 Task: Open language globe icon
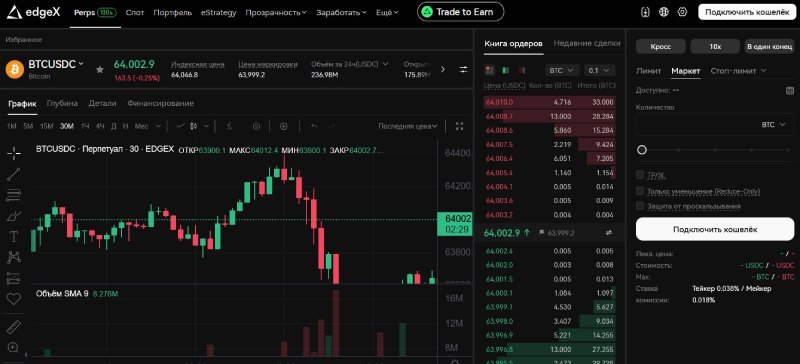pos(664,12)
